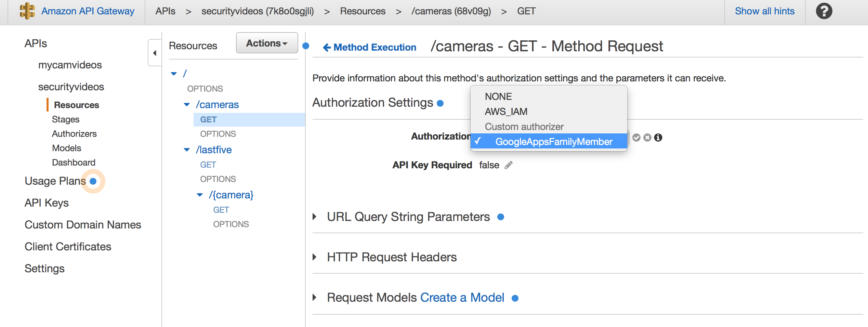Select GET under /lastfive

point(208,165)
